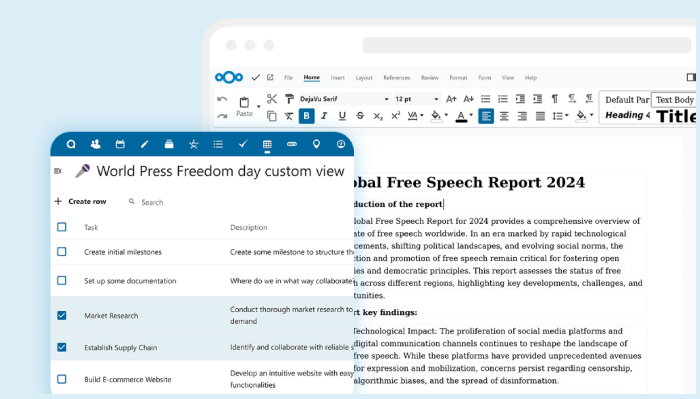The image size is (700, 399).
Task: Open the list-lines app icon in the blue bar
Action: [218, 144]
